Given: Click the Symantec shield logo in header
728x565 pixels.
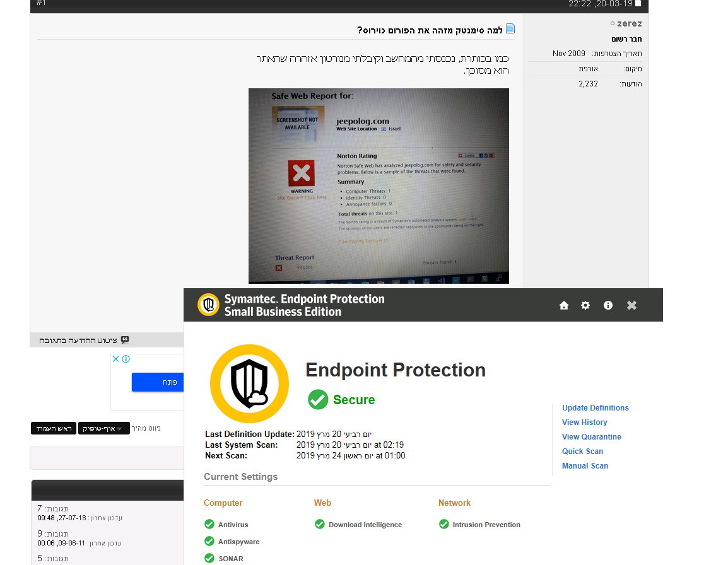Looking at the screenshot, I should coord(208,305).
